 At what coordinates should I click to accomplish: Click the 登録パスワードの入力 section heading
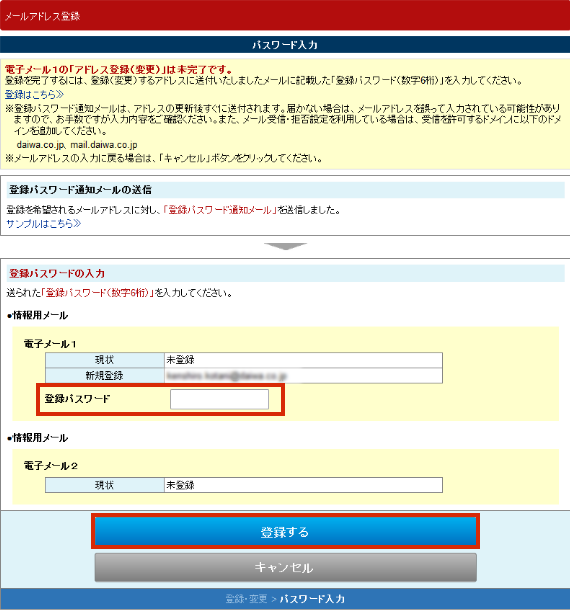pyautogui.click(x=57, y=273)
